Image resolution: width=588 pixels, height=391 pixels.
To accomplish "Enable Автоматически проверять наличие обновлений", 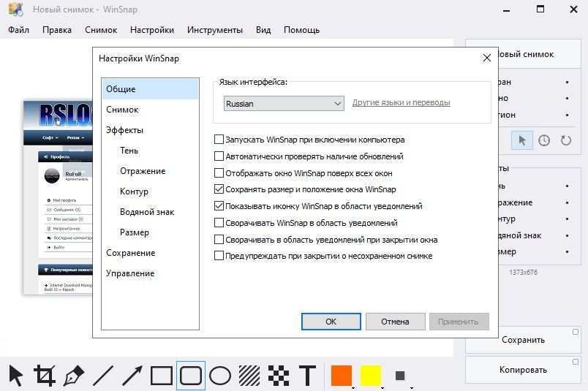I will [219, 156].
